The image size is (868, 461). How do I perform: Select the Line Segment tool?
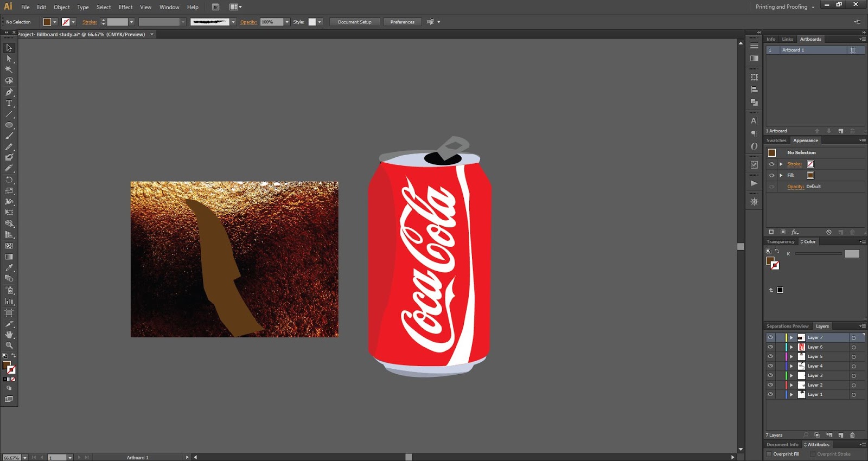click(9, 114)
